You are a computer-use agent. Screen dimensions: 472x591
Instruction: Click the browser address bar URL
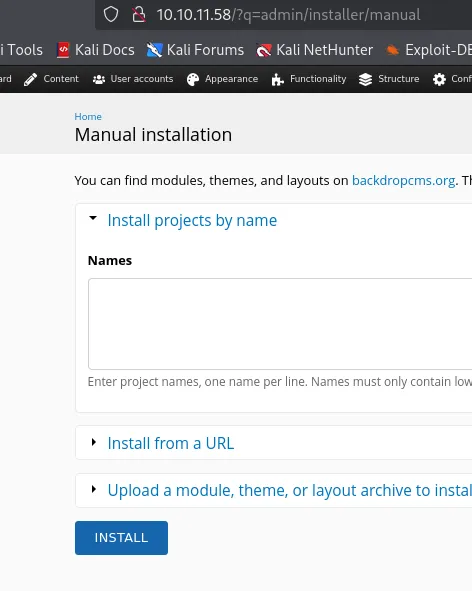(288, 15)
